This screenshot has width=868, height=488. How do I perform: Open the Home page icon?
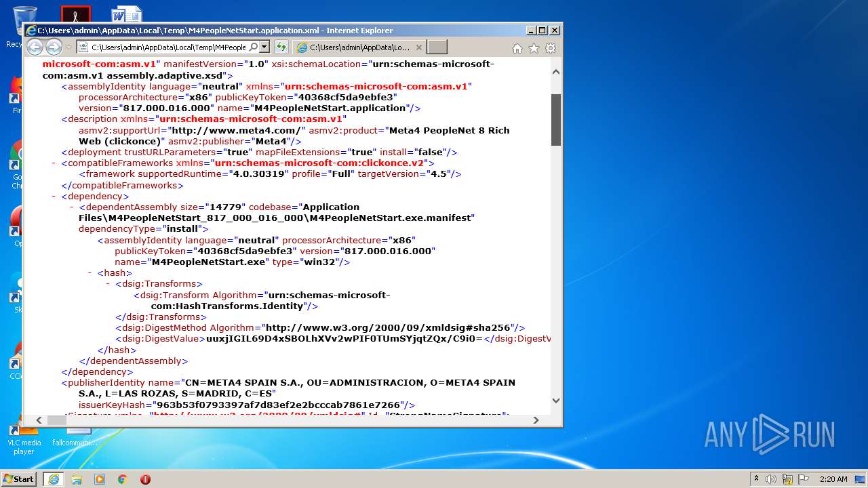[x=517, y=48]
